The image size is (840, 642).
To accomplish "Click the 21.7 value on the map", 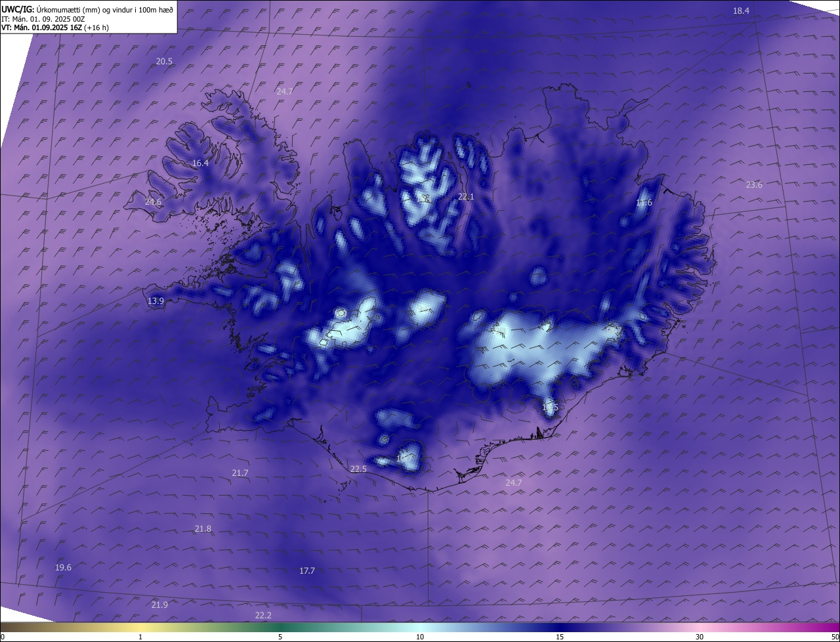I will pyautogui.click(x=240, y=473).
